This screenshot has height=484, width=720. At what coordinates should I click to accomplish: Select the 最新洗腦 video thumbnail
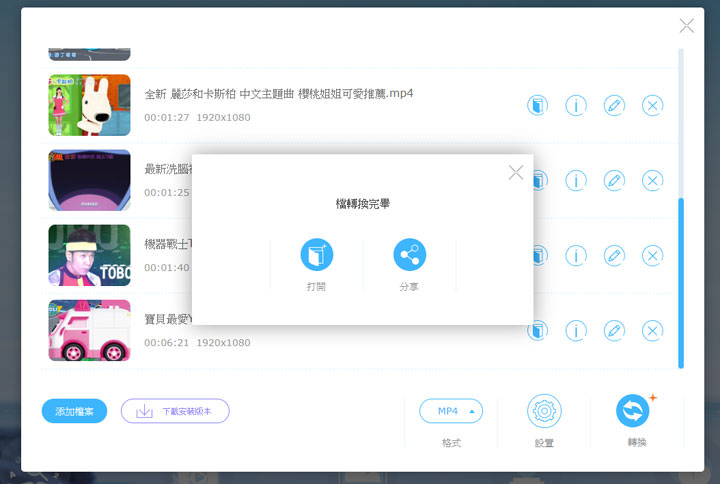(x=90, y=180)
